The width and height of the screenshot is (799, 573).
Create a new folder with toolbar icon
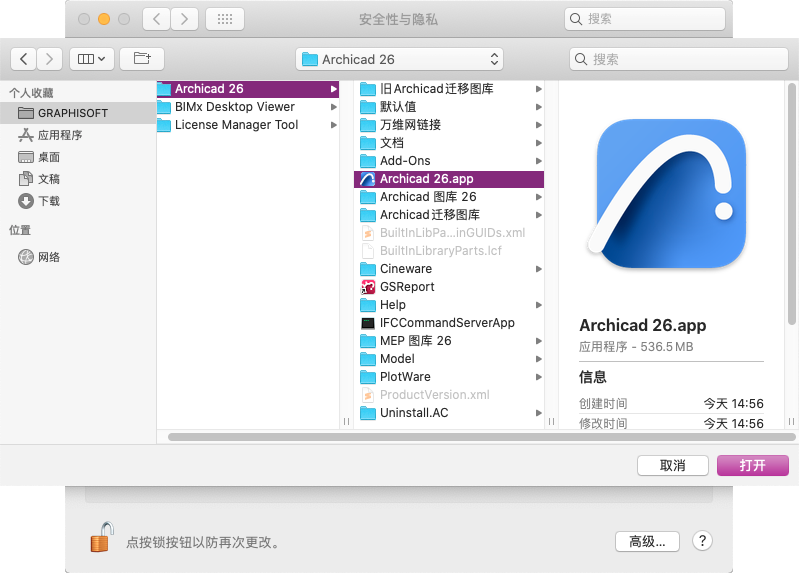[x=142, y=59]
